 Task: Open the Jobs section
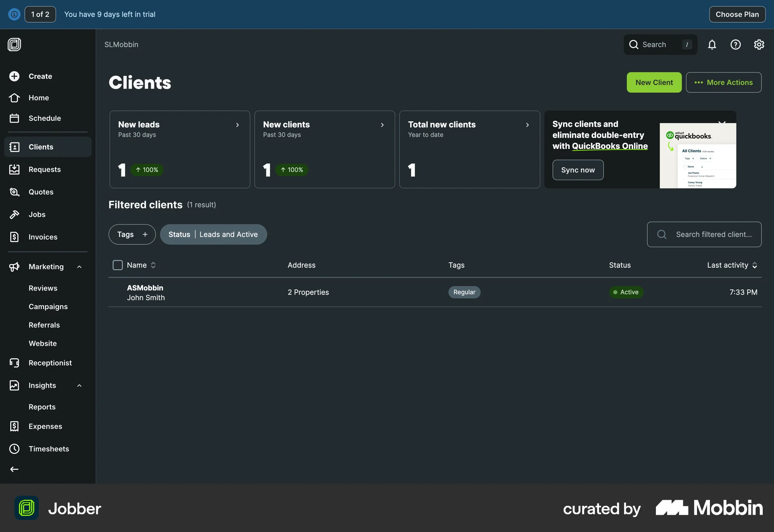(37, 214)
